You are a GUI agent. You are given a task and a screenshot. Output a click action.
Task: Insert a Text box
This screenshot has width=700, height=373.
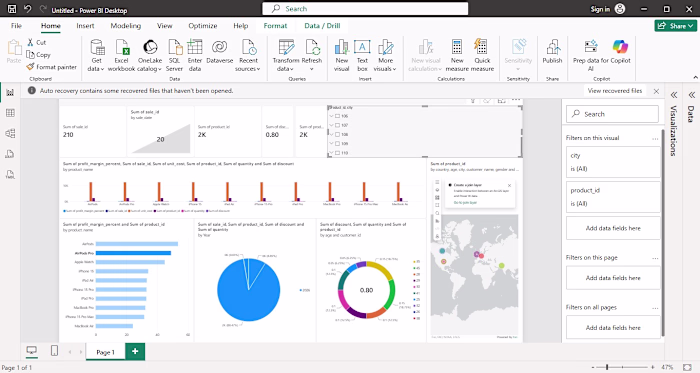[362, 55]
